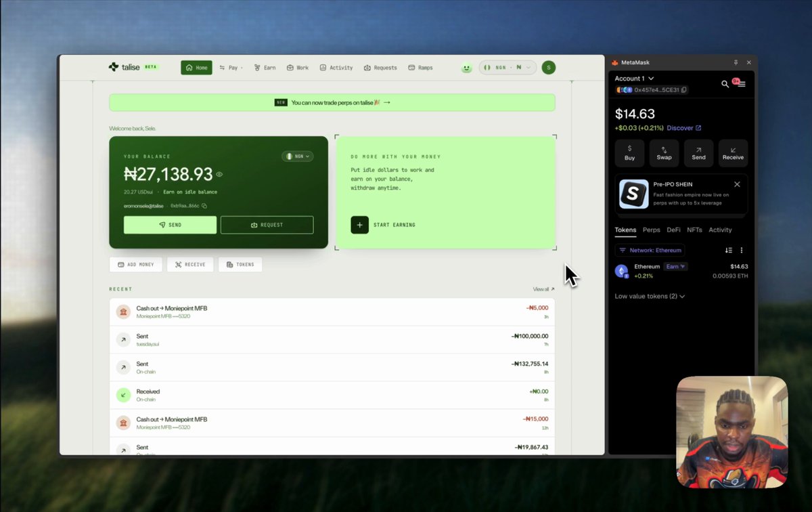Switch to the Perps tab

pos(652,230)
